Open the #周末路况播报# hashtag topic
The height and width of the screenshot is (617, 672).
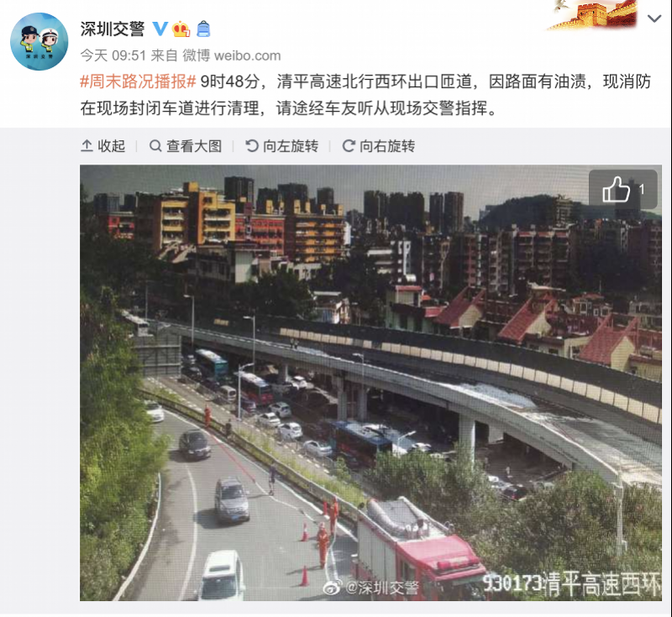coord(138,81)
